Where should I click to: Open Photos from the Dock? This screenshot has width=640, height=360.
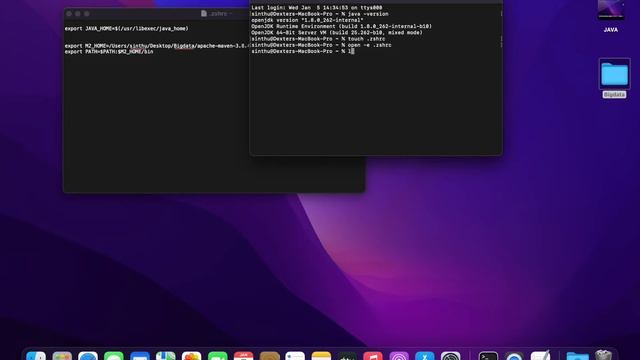[192, 356]
